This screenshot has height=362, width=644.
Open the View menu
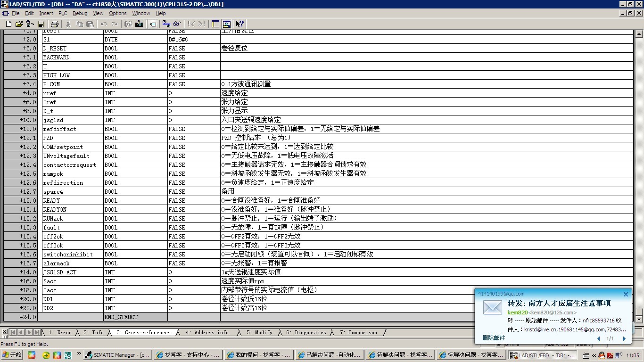pyautogui.click(x=98, y=13)
